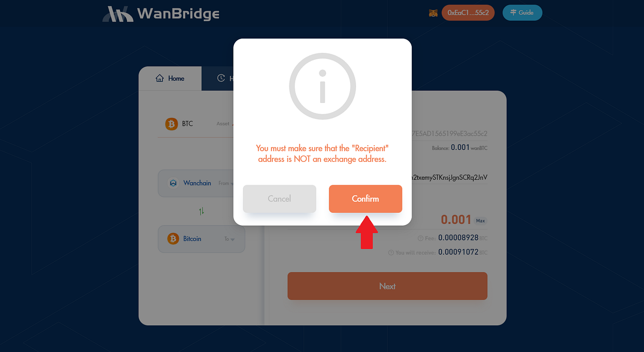Open the Guide button
The width and height of the screenshot is (644, 352).
coord(522,13)
